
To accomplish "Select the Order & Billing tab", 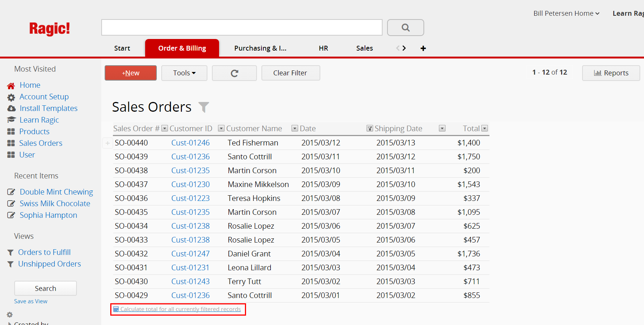I will (182, 48).
